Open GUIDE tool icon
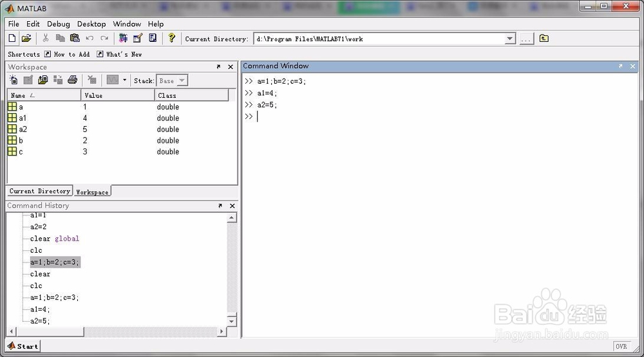This screenshot has height=357, width=644. point(138,38)
